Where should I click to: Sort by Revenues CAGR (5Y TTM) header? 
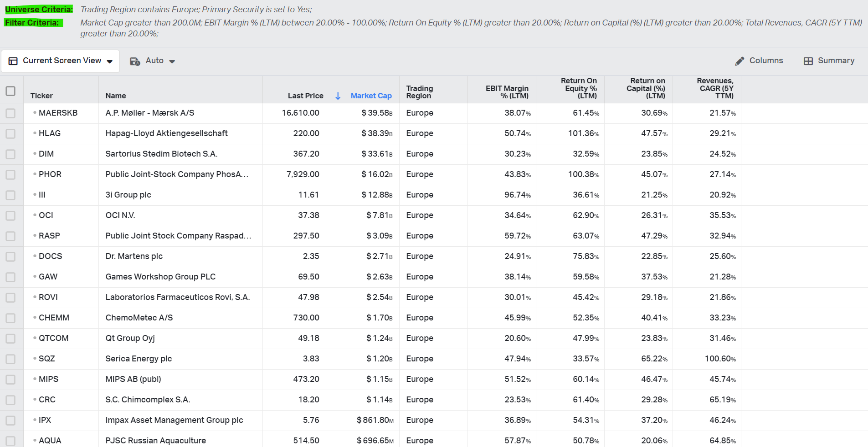coord(715,88)
